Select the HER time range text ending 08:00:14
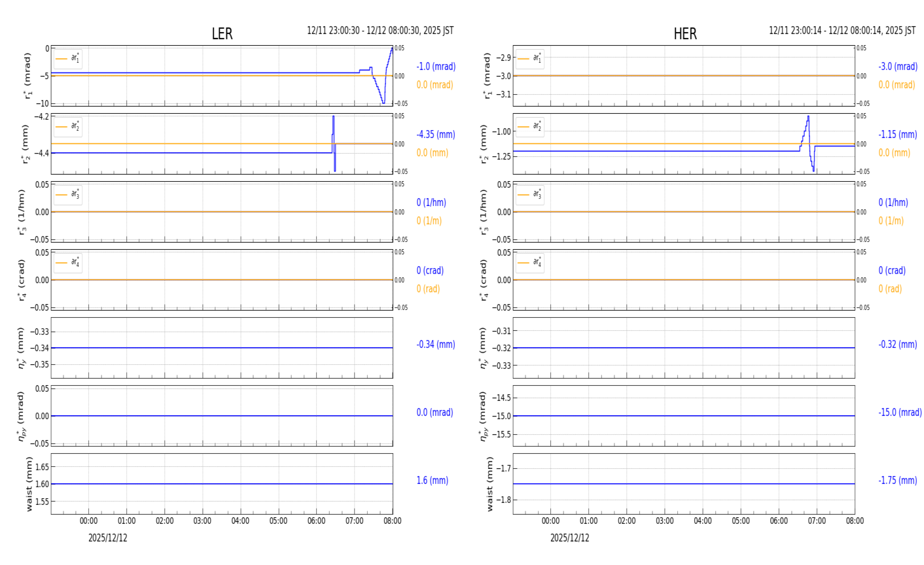The width and height of the screenshot is (924, 565). (842, 31)
